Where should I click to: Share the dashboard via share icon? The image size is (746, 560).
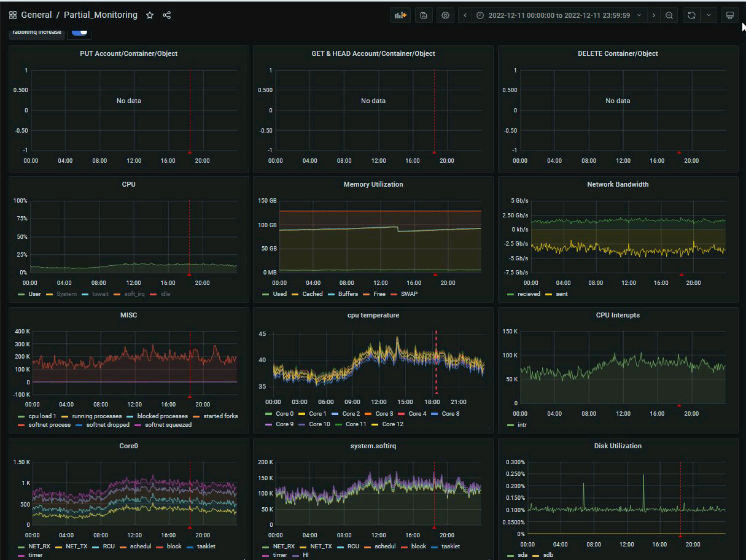point(167,15)
